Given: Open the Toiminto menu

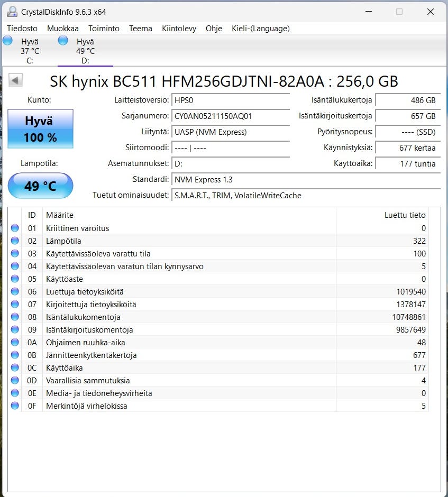Looking at the screenshot, I should 104,29.
